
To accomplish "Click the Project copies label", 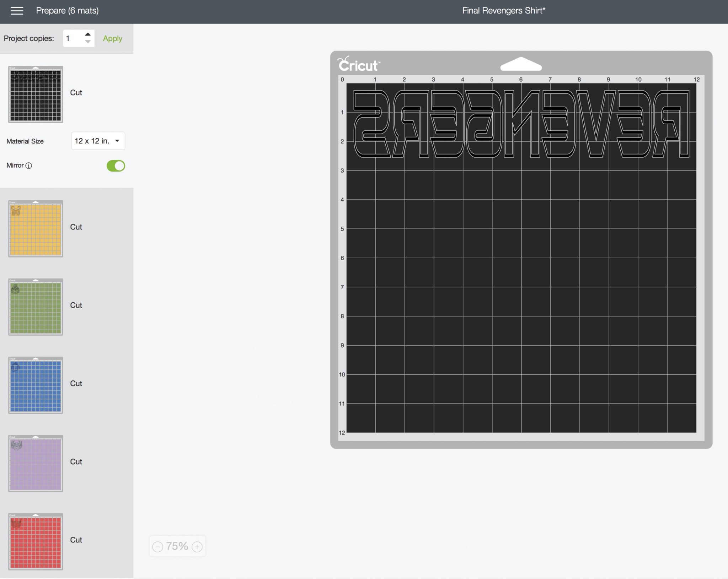I will pyautogui.click(x=29, y=38).
